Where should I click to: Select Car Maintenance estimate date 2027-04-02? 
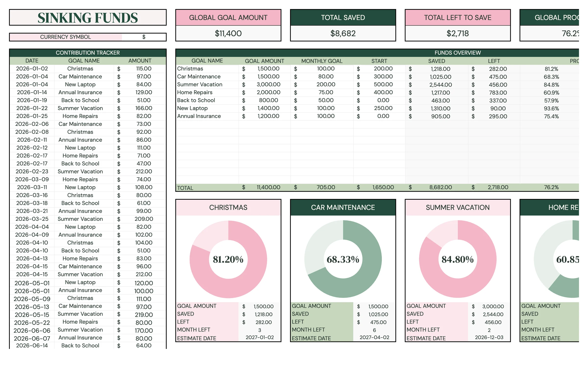point(374,338)
